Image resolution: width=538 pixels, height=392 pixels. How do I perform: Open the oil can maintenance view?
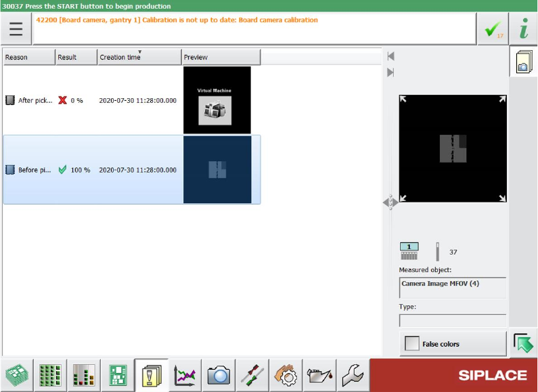(x=319, y=375)
